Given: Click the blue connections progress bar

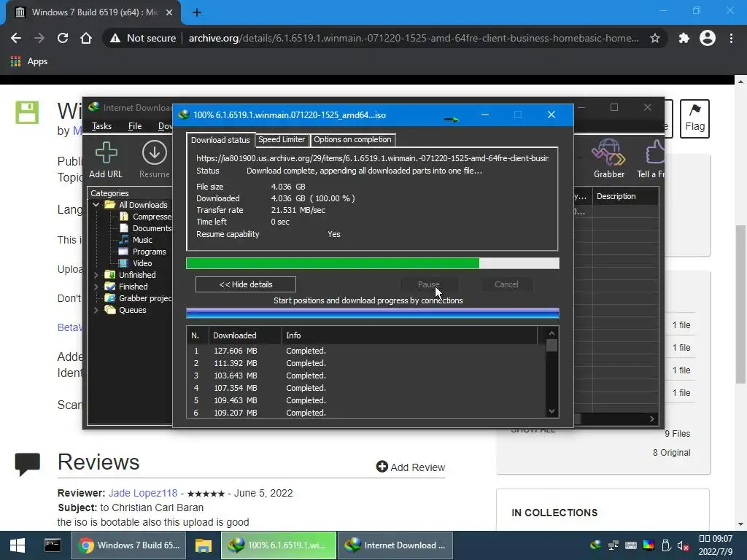Looking at the screenshot, I should (x=373, y=314).
